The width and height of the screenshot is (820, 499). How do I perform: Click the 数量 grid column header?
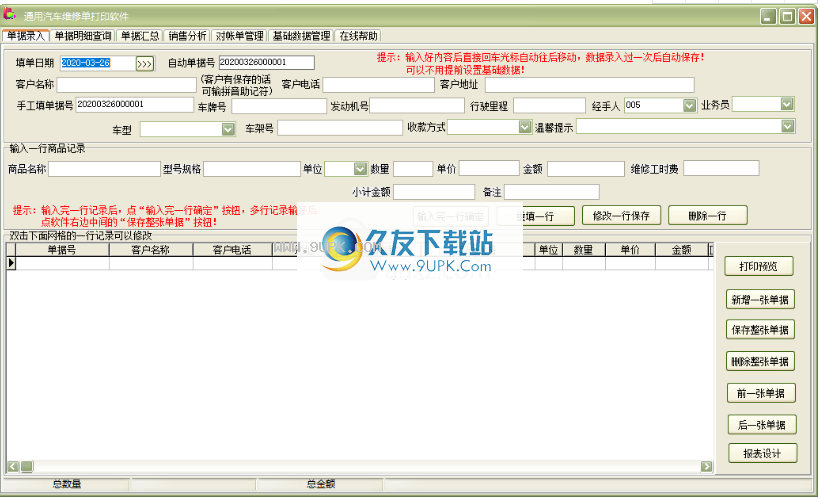point(584,250)
